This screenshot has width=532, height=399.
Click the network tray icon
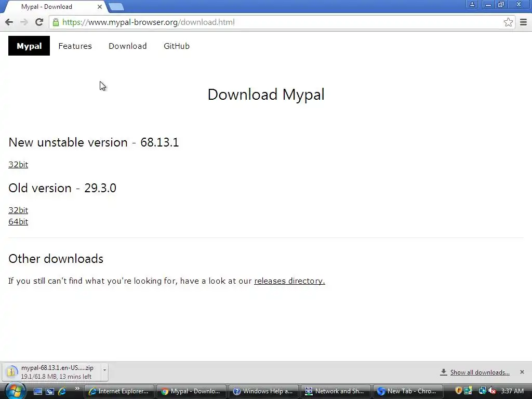click(482, 391)
